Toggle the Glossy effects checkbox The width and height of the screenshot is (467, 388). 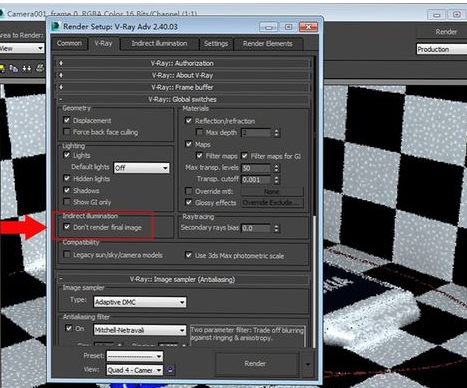(189, 202)
